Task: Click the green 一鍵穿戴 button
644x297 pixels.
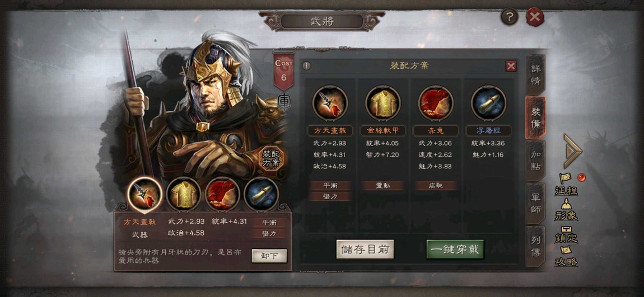Action: point(455,249)
